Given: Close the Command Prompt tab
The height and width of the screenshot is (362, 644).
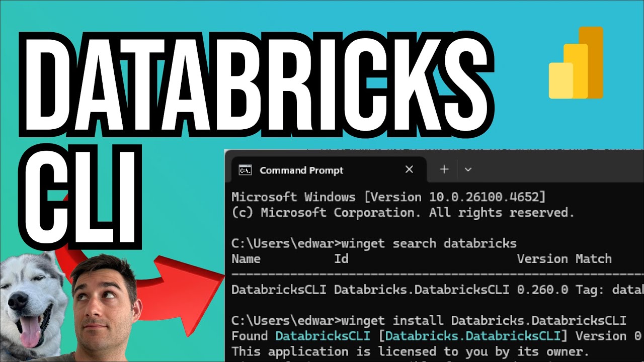Looking at the screenshot, I should pos(409,170).
